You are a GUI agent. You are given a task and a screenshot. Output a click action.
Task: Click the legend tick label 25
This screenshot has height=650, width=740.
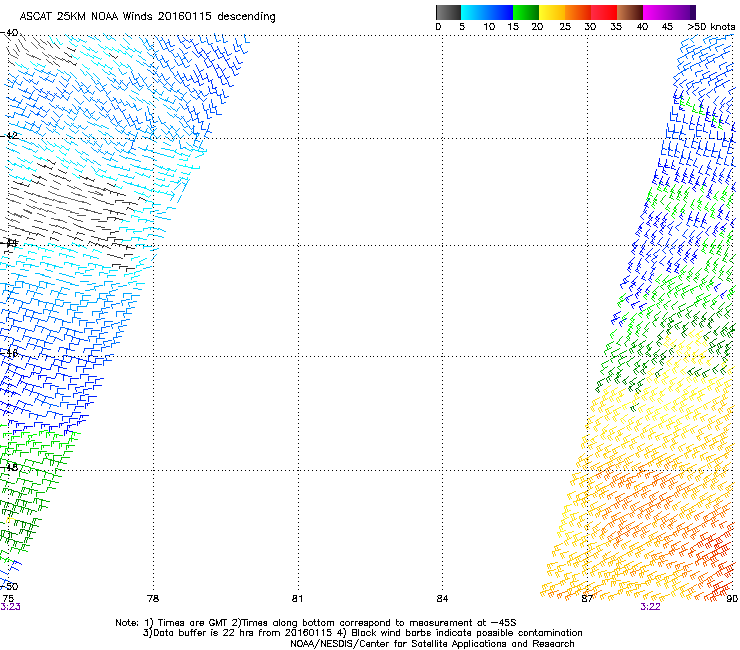coord(565,26)
